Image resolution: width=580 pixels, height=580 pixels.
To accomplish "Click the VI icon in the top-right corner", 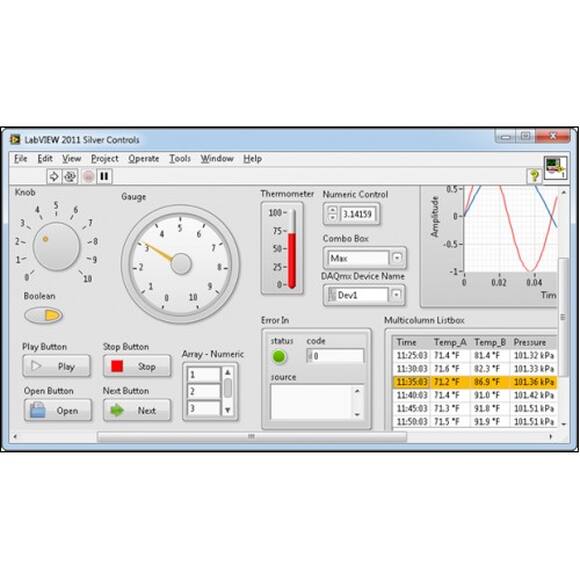I will [x=556, y=168].
